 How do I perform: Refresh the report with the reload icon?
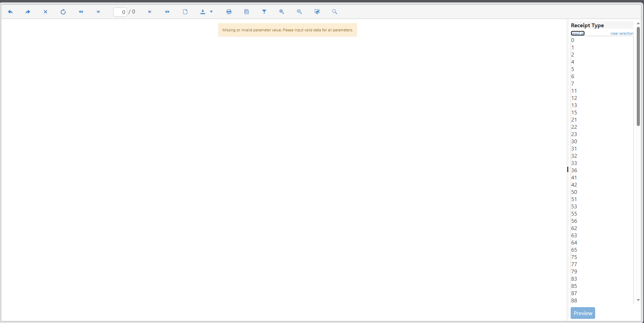coord(63,12)
